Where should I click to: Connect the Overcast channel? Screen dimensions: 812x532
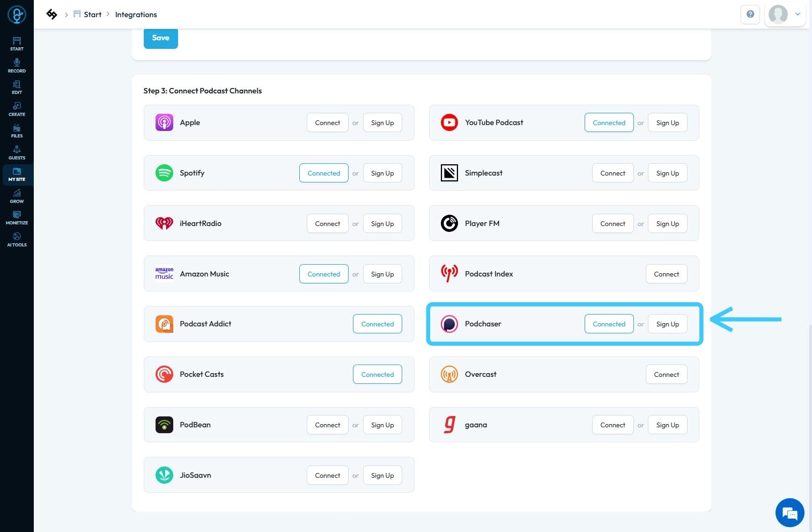tap(667, 375)
